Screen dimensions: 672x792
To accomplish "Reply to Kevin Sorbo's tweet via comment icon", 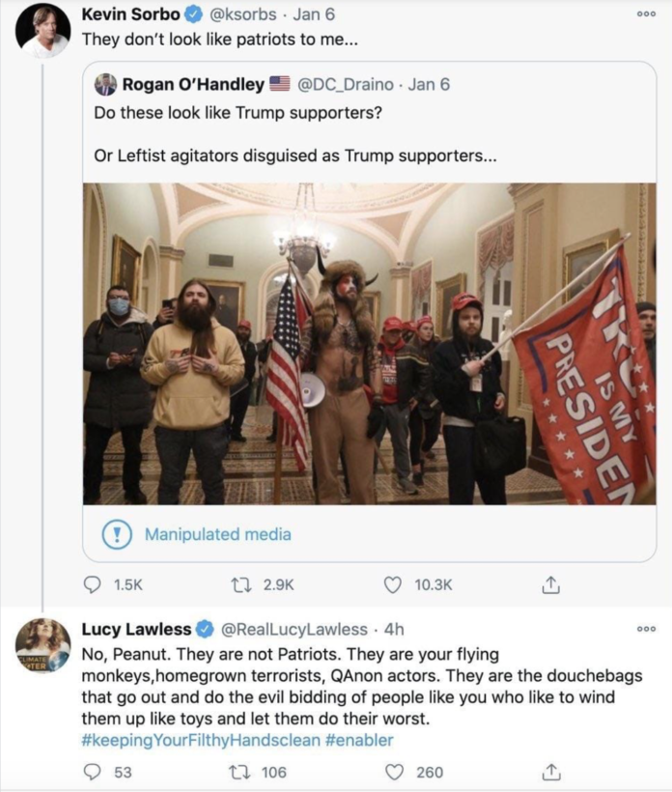I will click(x=92, y=585).
